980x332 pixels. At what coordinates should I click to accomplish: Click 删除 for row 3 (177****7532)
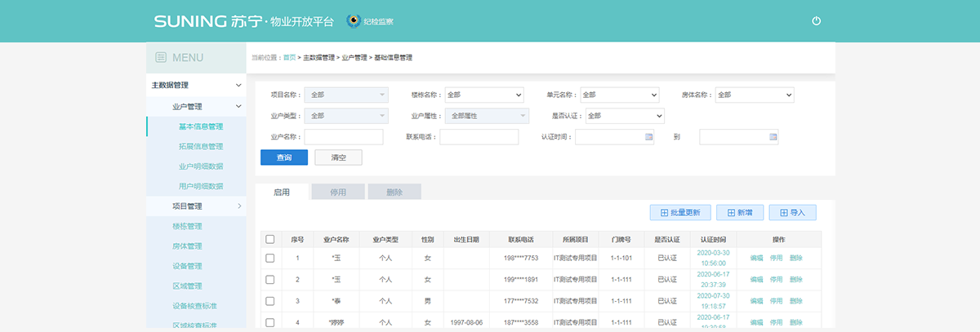click(x=795, y=301)
